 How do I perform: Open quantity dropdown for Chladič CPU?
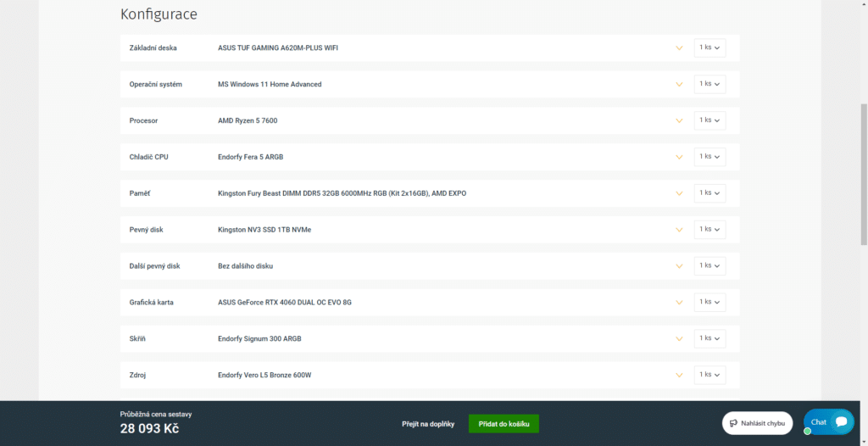click(709, 157)
